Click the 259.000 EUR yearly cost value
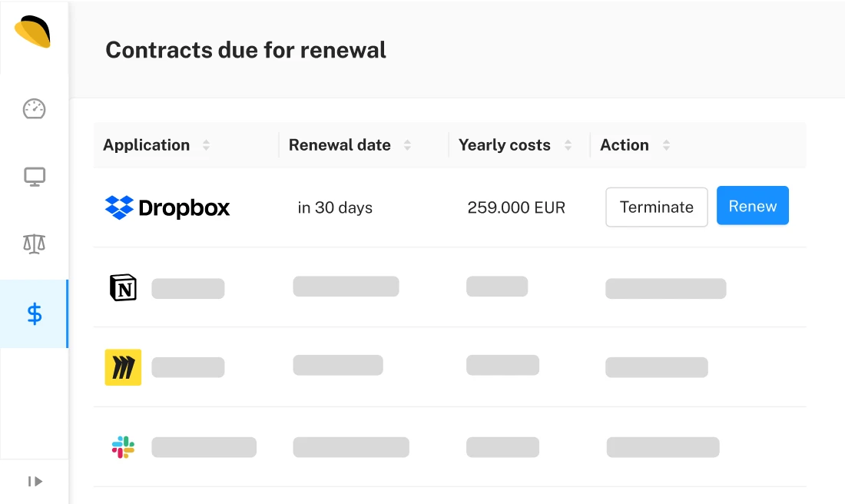This screenshot has height=504, width=845. pyautogui.click(x=516, y=207)
